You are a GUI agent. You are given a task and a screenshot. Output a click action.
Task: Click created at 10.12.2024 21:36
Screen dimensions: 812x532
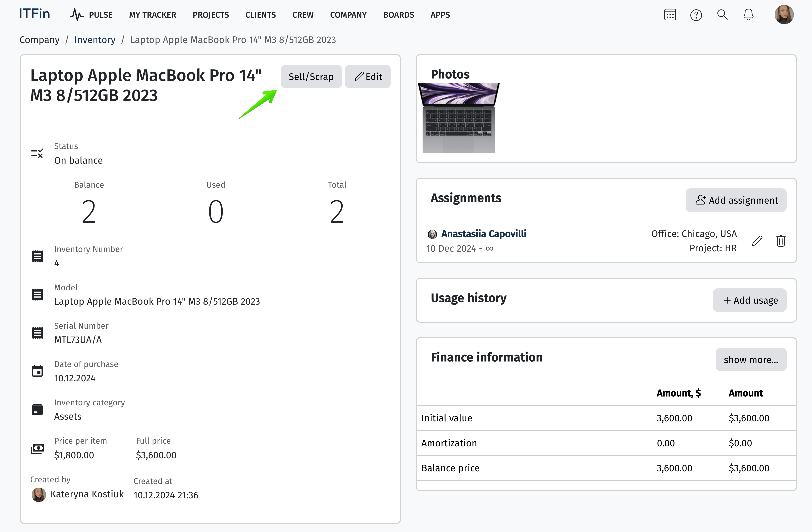(166, 495)
